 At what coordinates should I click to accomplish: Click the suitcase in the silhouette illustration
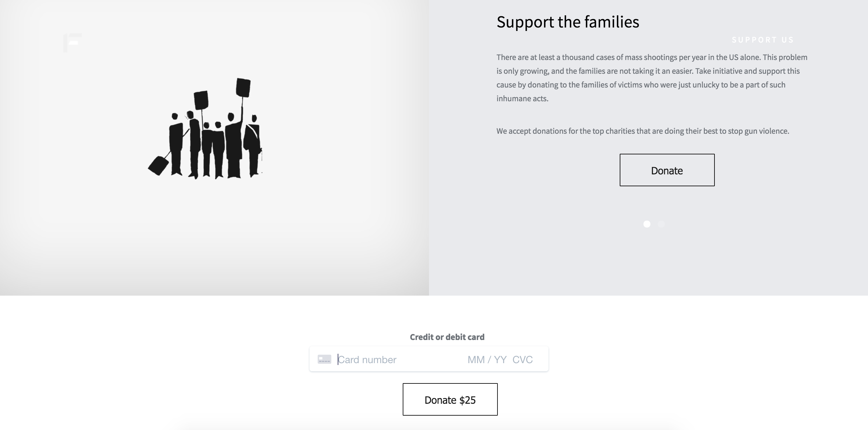(158, 166)
